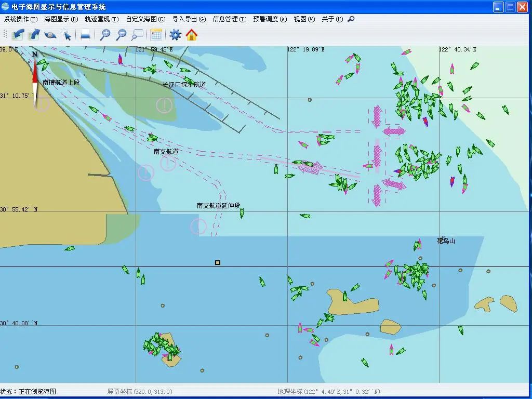Click the app icon in the title bar
The image size is (532, 399).
click(5, 6)
